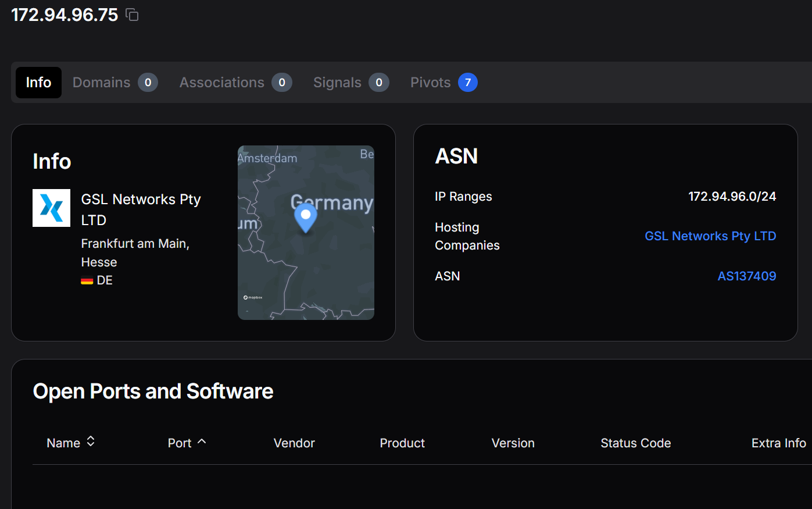This screenshot has width=812, height=509.
Task: Click the Product column header
Action: point(402,443)
